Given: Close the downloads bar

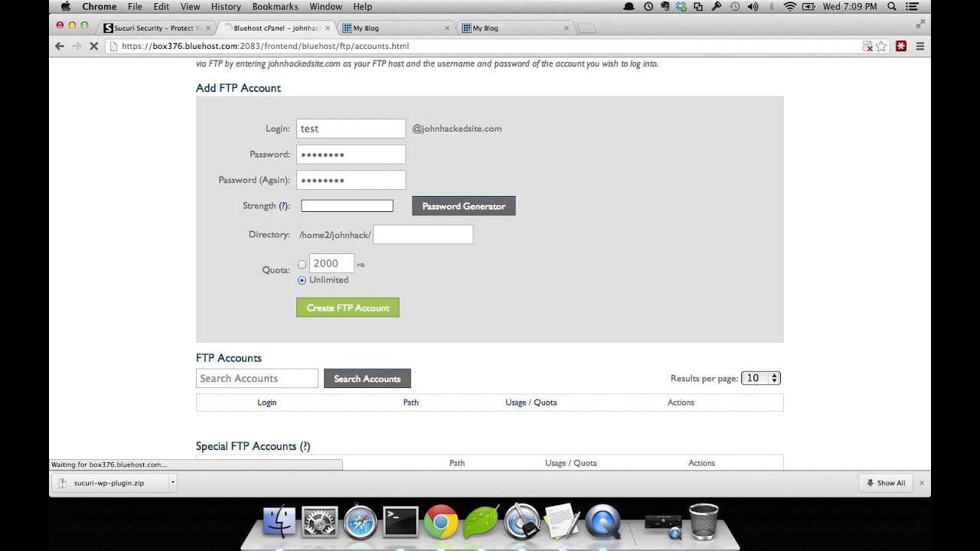Looking at the screenshot, I should point(921,483).
